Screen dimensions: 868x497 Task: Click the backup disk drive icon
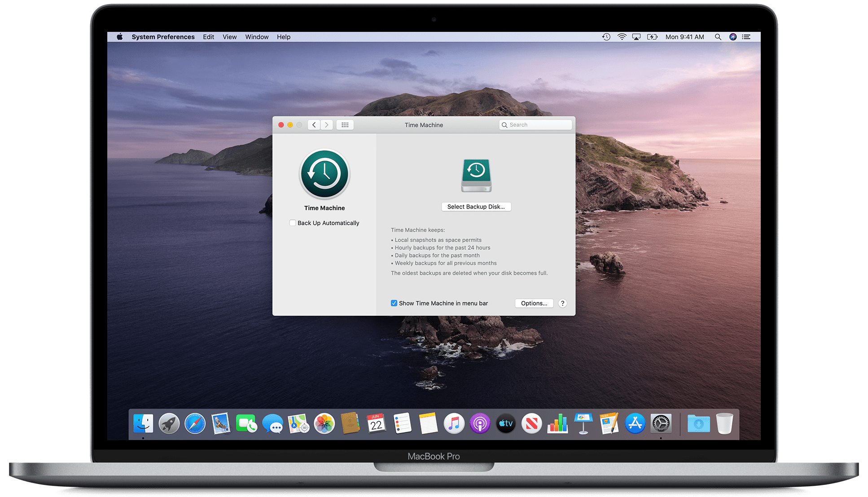tap(476, 175)
